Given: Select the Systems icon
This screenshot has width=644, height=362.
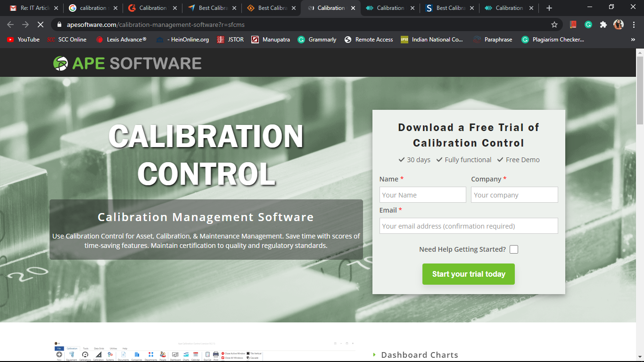Looking at the screenshot, I should pos(110,354).
